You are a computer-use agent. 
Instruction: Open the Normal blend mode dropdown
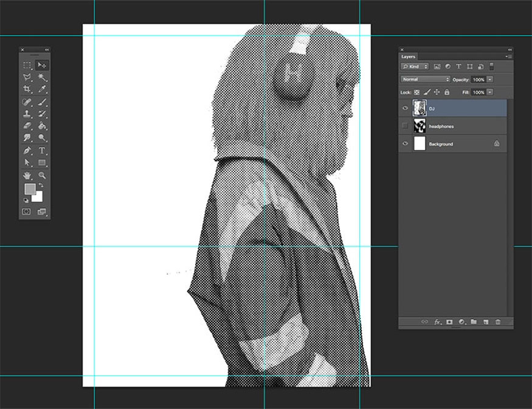click(x=425, y=80)
